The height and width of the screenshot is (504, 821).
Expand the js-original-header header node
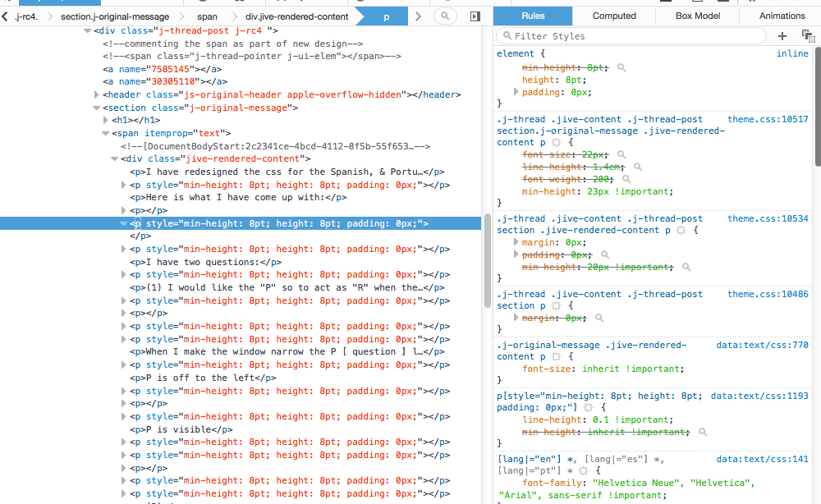pos(97,95)
